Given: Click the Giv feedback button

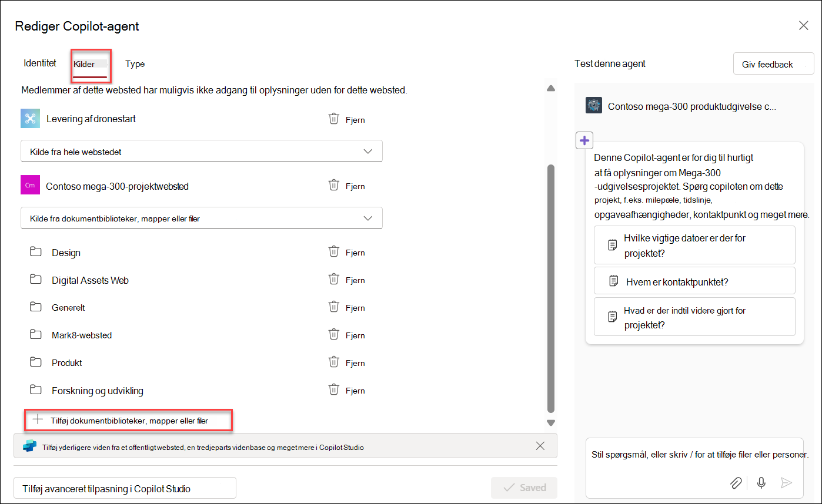Looking at the screenshot, I should point(773,64).
